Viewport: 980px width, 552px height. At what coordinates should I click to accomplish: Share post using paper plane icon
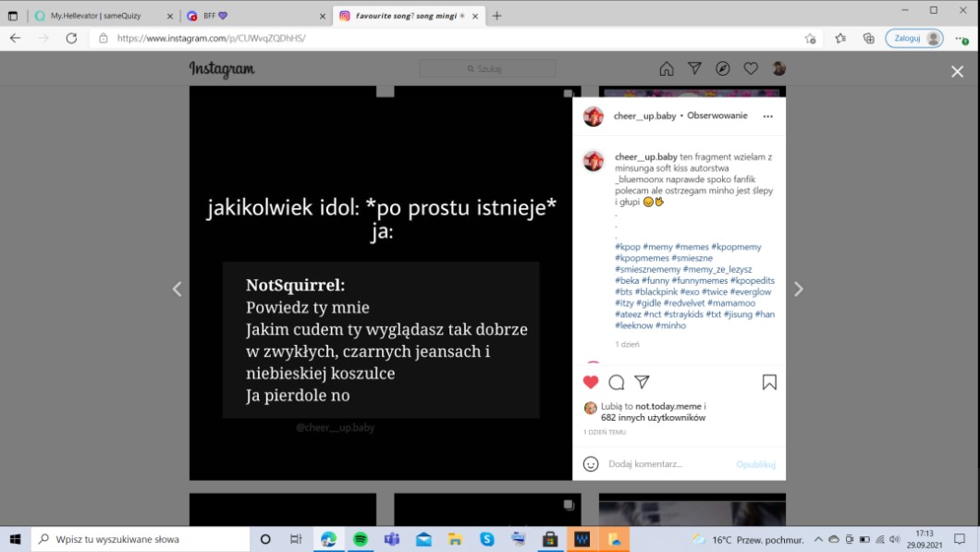click(x=643, y=382)
